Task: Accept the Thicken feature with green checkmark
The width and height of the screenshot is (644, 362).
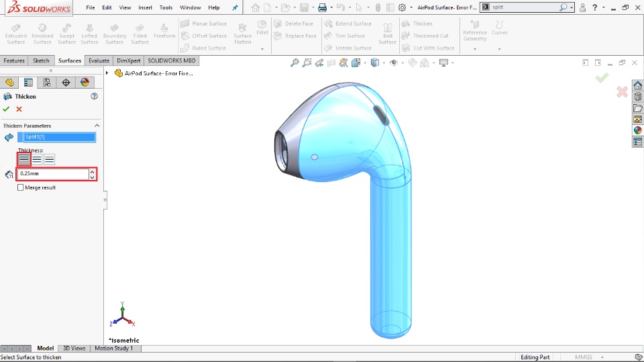Action: coord(6,109)
